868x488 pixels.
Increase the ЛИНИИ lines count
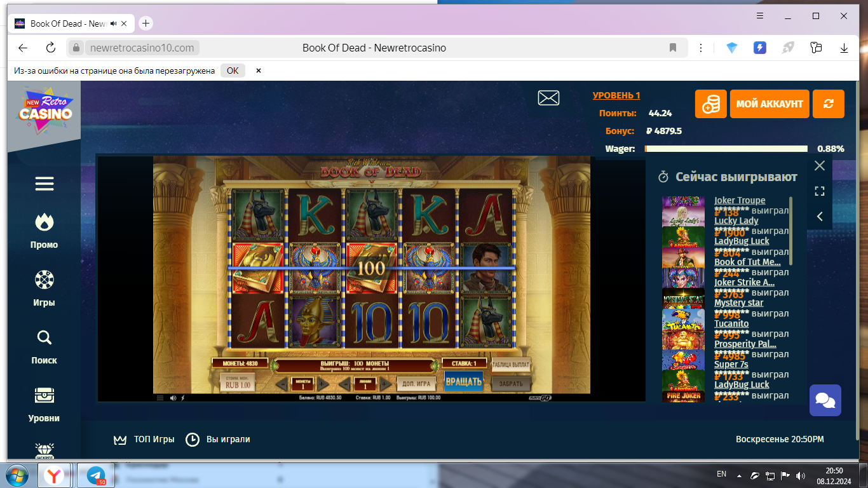pyautogui.click(x=386, y=384)
